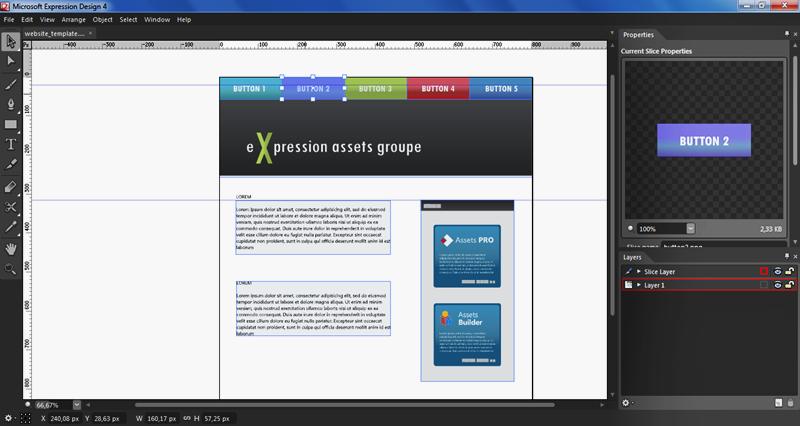The width and height of the screenshot is (800, 426).
Task: Open the Arrange menu
Action: pyautogui.click(x=73, y=19)
